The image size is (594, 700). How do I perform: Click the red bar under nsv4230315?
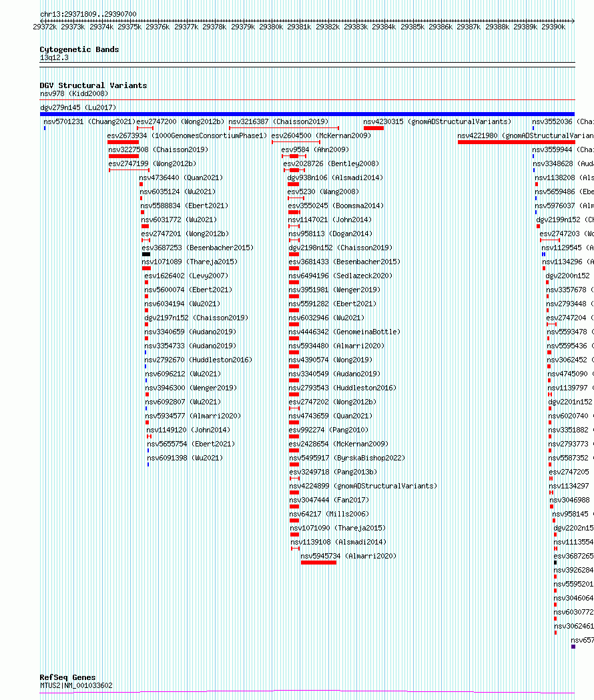(374, 128)
